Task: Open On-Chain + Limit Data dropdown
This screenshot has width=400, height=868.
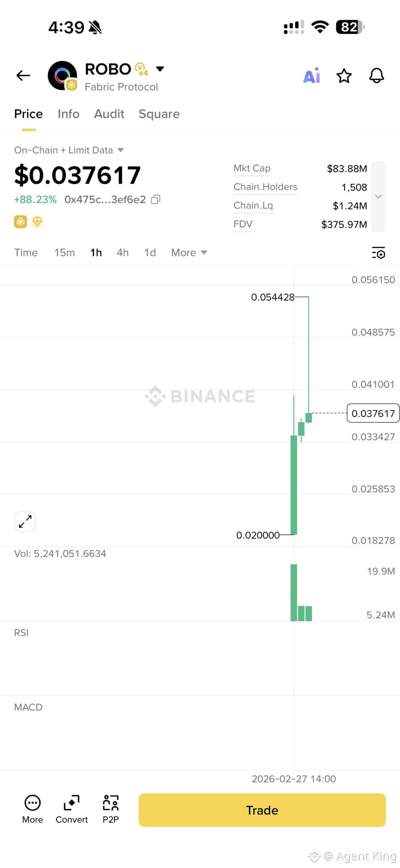Action: pyautogui.click(x=69, y=150)
